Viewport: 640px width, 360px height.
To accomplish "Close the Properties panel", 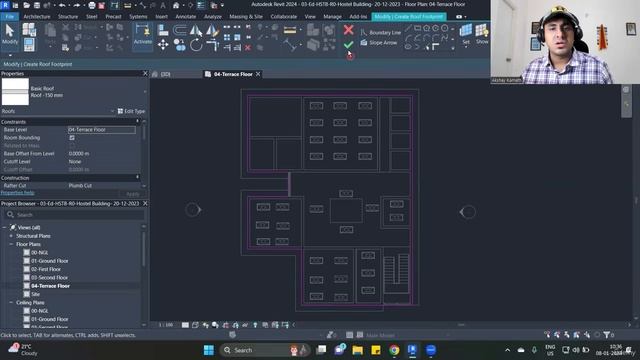I will click(145, 73).
